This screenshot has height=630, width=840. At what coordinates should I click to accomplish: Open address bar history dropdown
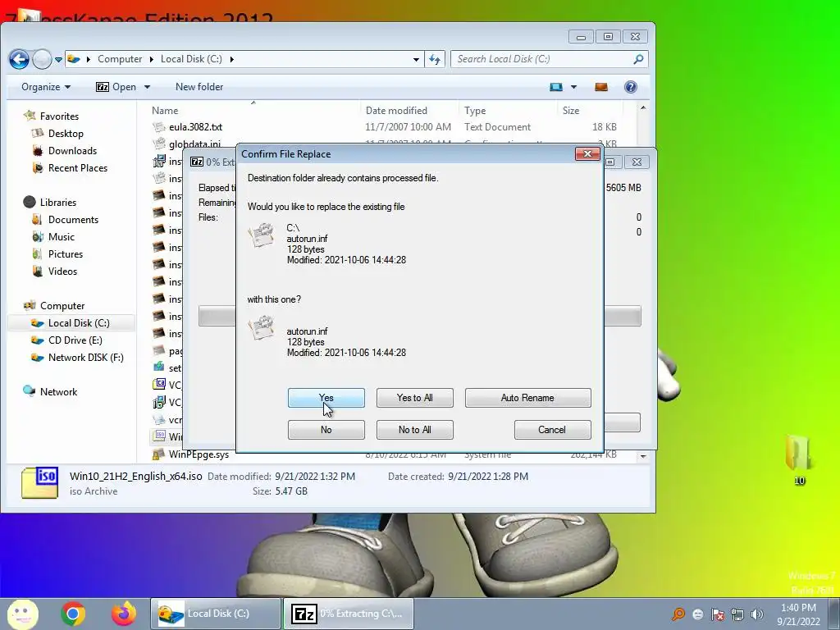pyautogui.click(x=416, y=59)
